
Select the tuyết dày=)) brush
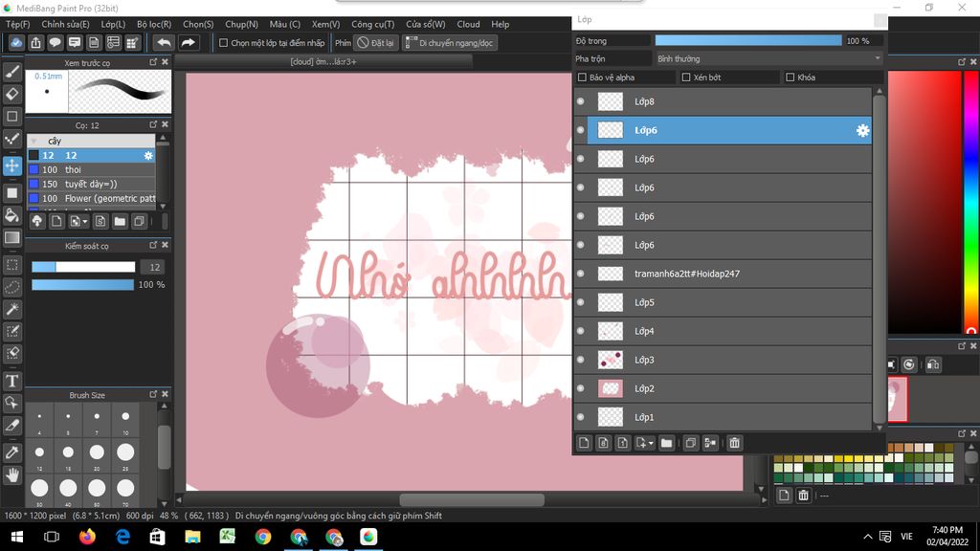91,184
